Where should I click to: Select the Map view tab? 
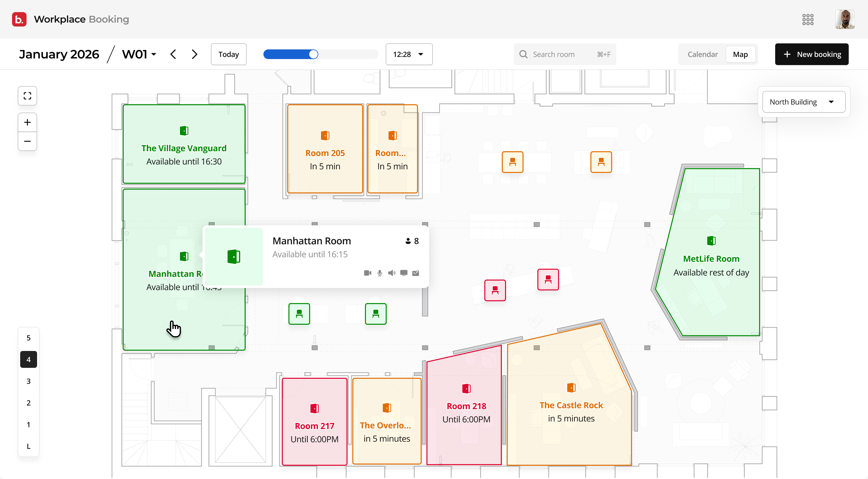(740, 54)
